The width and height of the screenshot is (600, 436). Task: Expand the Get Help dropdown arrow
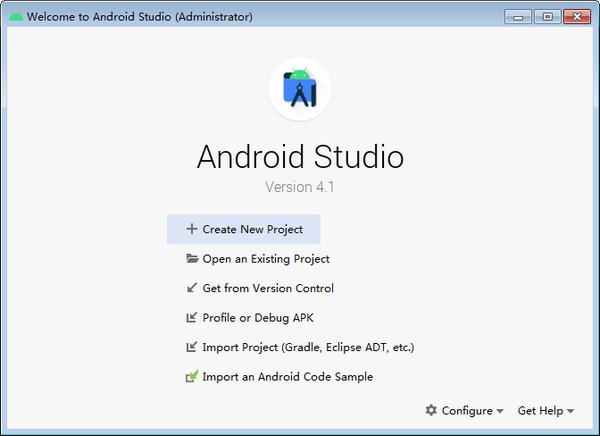(x=571, y=411)
